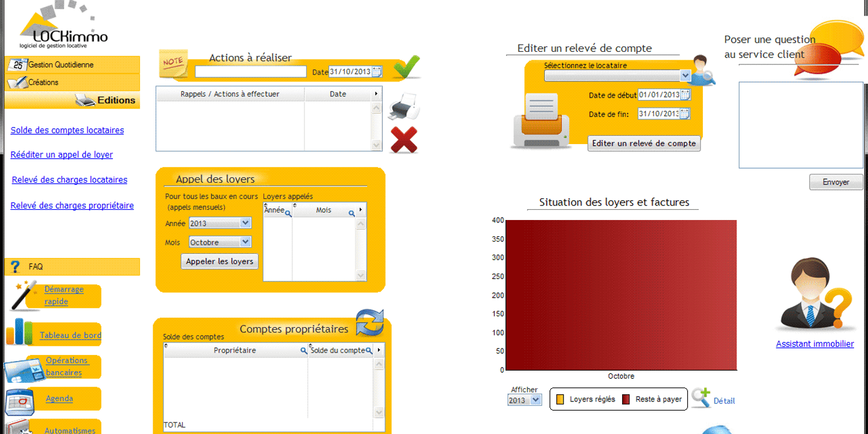Open calendar picker next to Actions date field

[377, 72]
